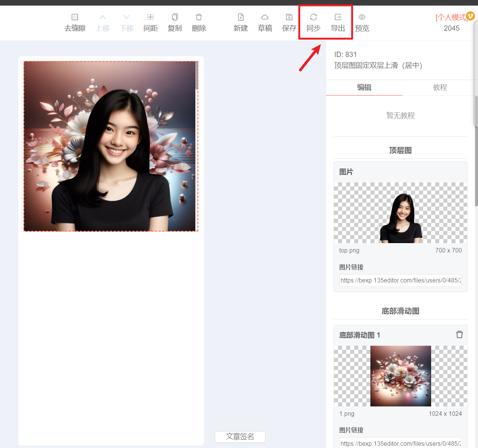Screen dimensions: 478x448
Task: Click the top.png file name
Action: coord(349,250)
